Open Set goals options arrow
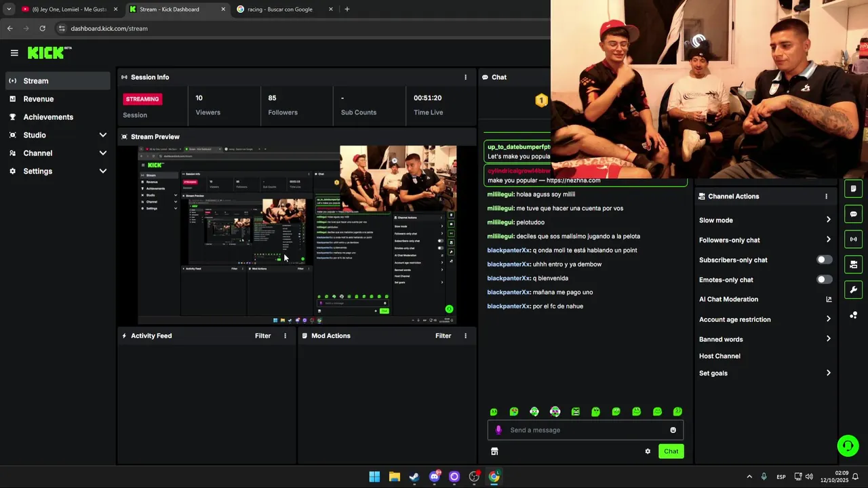Viewport: 868px width, 488px height. pyautogui.click(x=828, y=373)
